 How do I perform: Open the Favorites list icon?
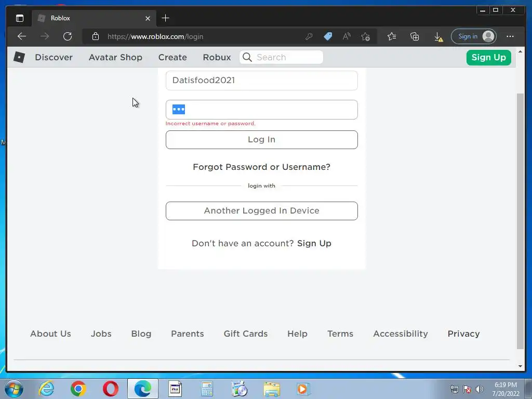tap(392, 36)
